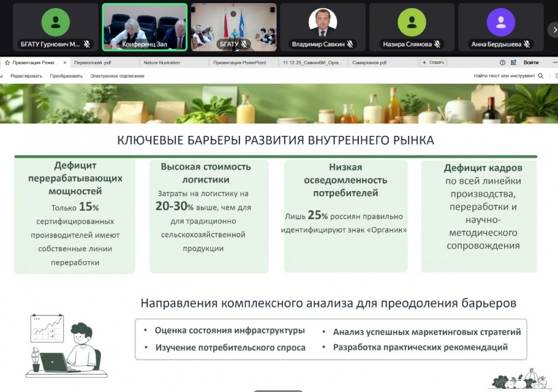Show next participants with right arrow
The width and height of the screenshot is (558, 392).
click(x=554, y=29)
